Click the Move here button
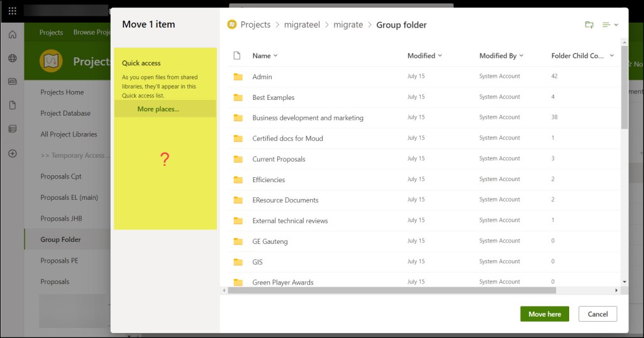 pyautogui.click(x=544, y=314)
